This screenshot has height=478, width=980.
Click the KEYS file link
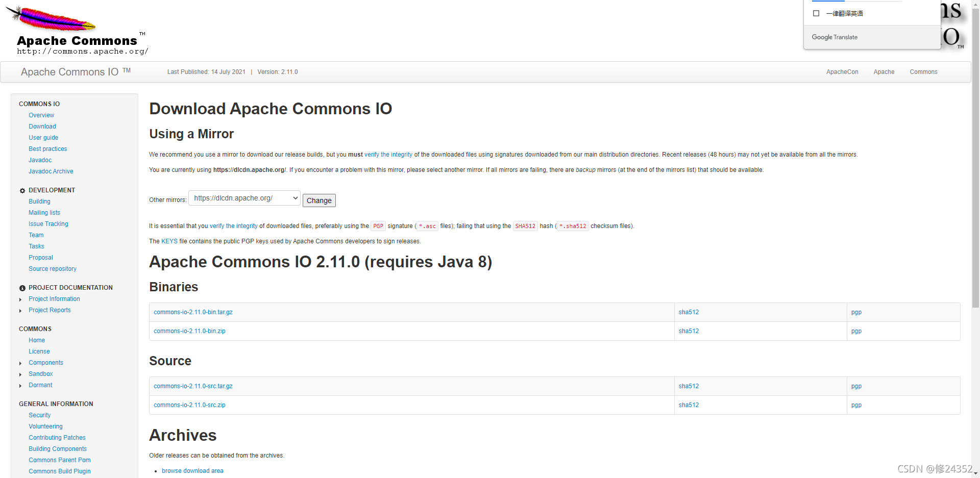(x=169, y=241)
